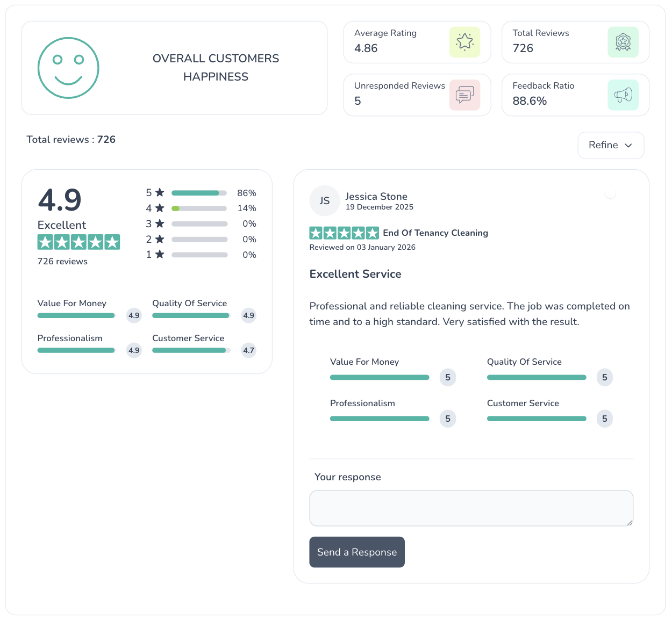Click the review's Customer Service score 5 badge
Image resolution: width=672 pixels, height=620 pixels.
[605, 419]
